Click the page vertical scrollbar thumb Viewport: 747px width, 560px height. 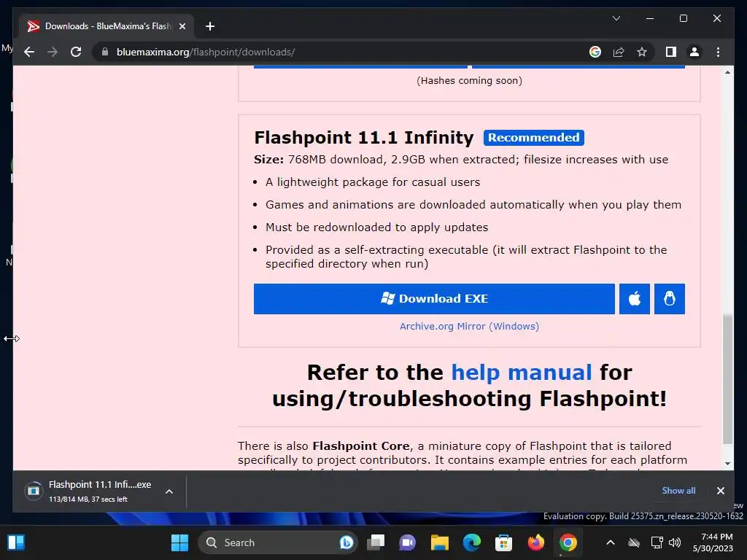pyautogui.click(x=727, y=378)
